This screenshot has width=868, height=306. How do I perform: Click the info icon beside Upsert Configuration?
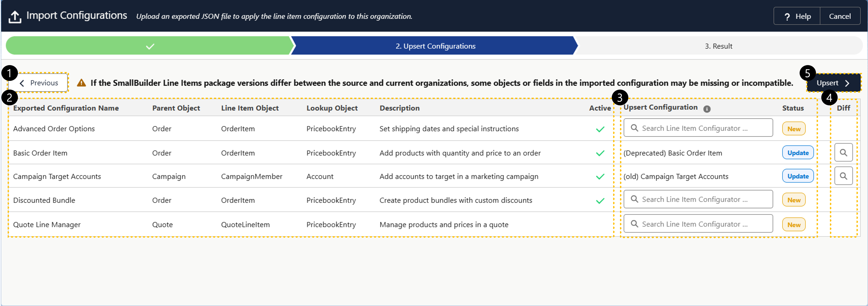pos(707,109)
